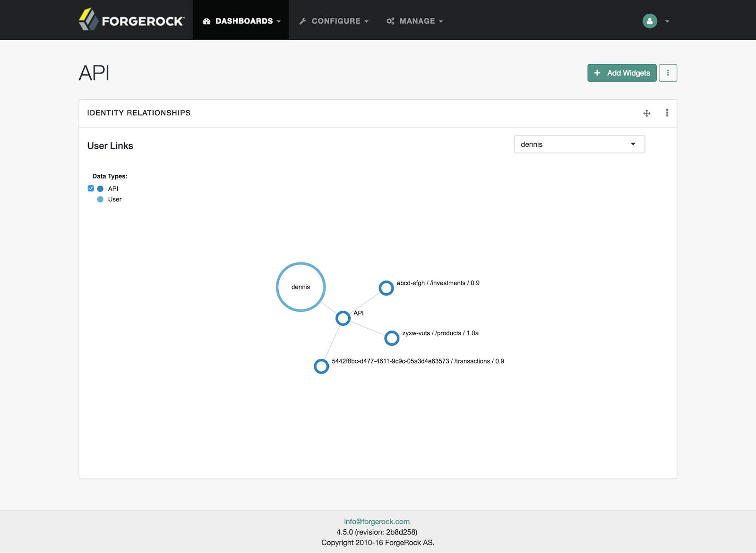Click the Add Widgets button
The width and height of the screenshot is (756, 553).
(622, 73)
